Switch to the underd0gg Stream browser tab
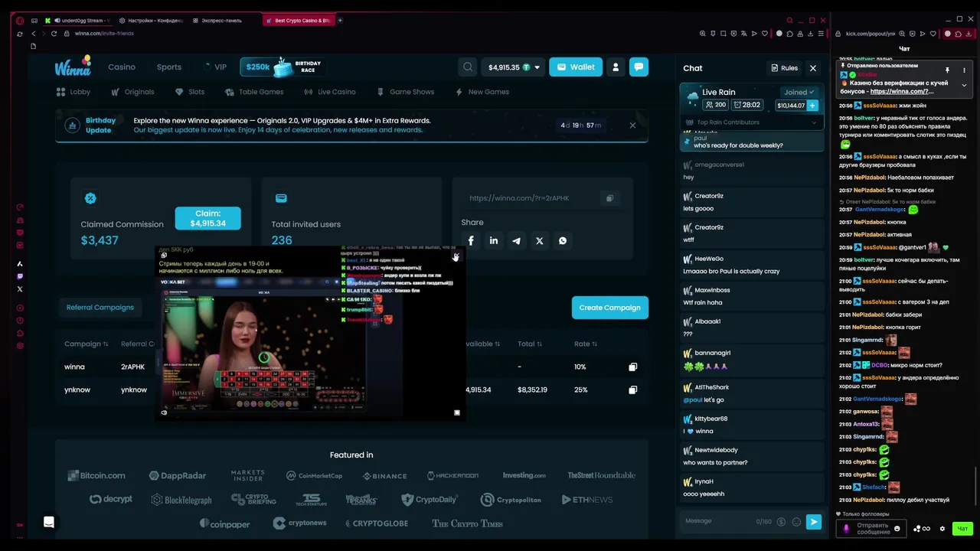The width and height of the screenshot is (980, 551). tap(79, 21)
